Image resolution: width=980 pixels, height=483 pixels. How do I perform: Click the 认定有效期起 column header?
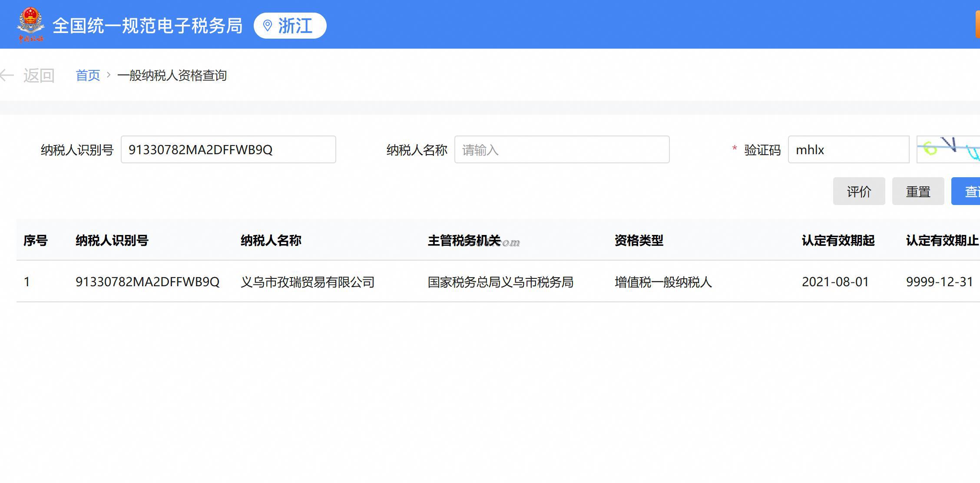coord(838,240)
